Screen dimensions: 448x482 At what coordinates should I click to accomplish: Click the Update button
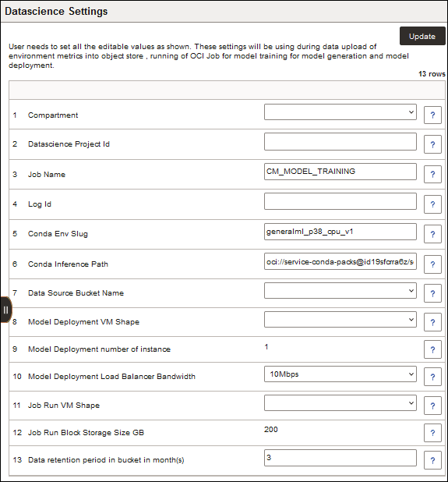422,36
